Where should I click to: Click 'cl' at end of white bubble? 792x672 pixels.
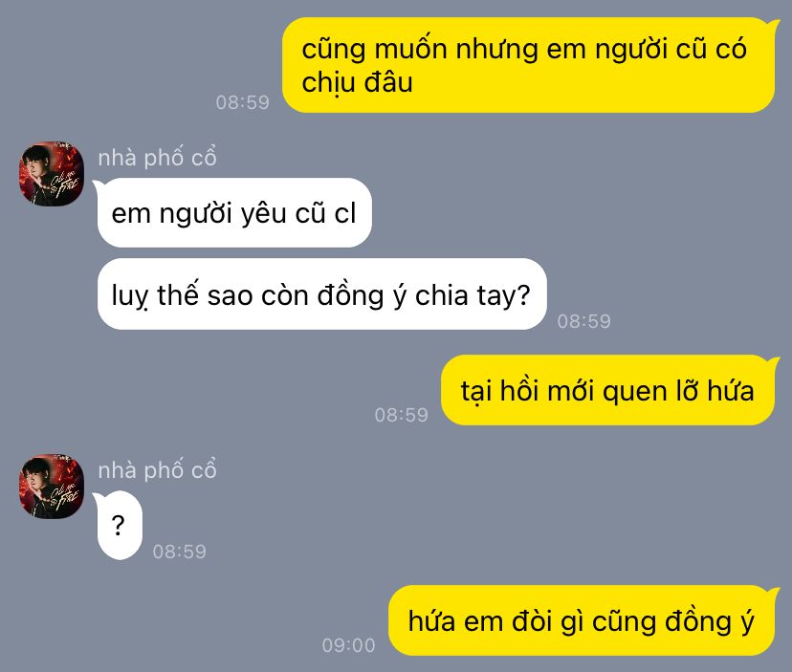(345, 212)
